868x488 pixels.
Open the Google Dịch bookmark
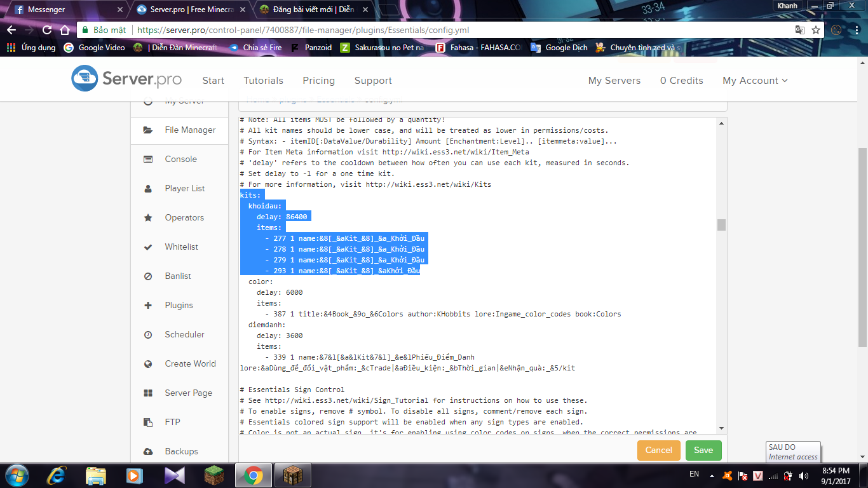(559, 48)
